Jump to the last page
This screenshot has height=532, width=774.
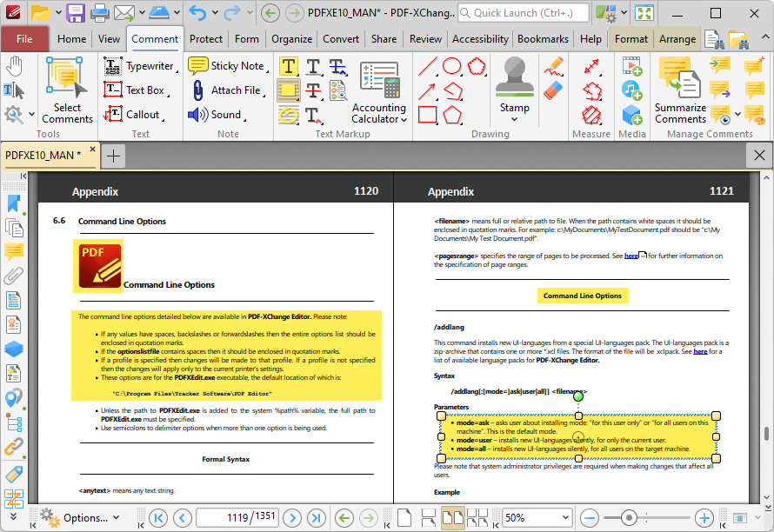(316, 518)
